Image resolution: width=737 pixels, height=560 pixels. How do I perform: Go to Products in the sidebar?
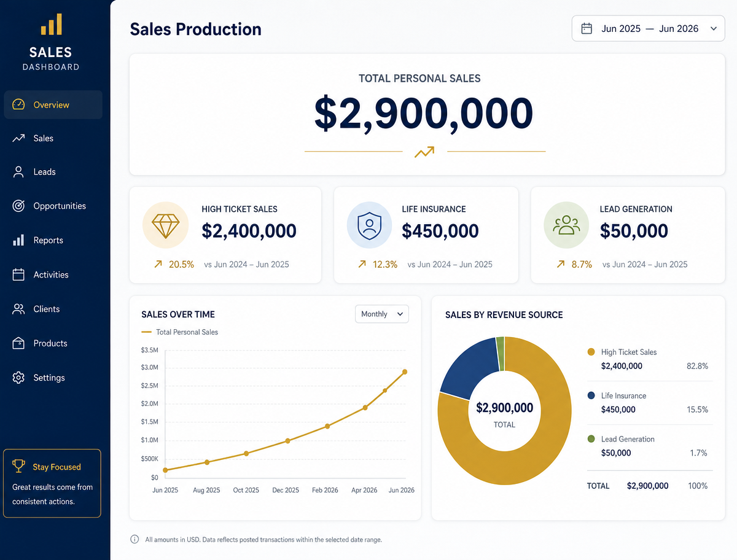click(53, 343)
